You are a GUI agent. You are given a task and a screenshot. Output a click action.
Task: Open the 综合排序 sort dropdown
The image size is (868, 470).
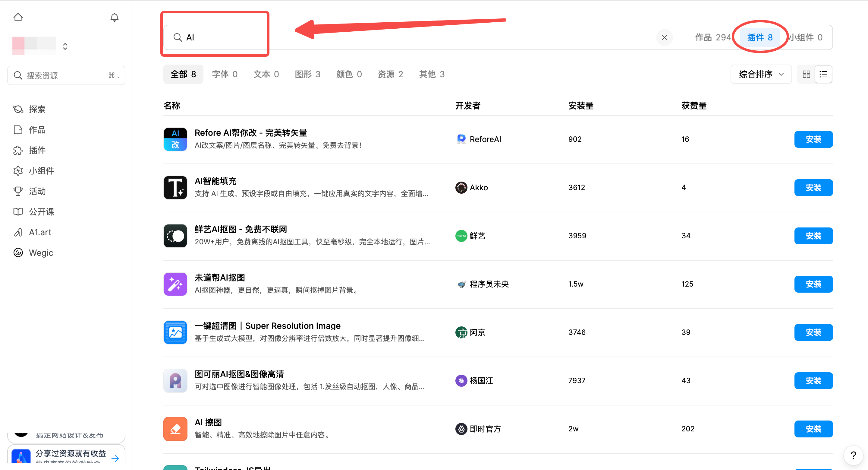point(760,74)
